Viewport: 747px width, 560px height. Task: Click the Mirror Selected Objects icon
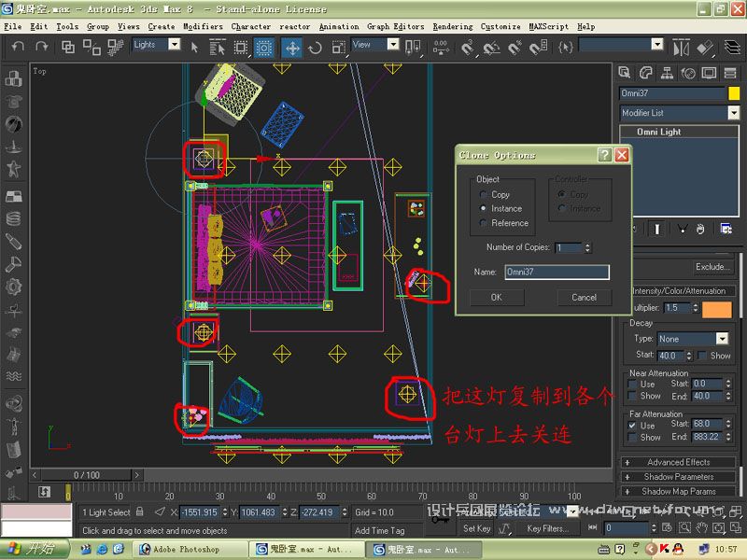pyautogui.click(x=682, y=48)
